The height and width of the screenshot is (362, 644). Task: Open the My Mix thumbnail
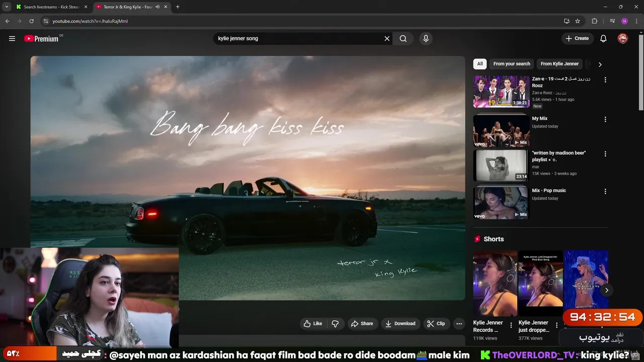pos(501,131)
